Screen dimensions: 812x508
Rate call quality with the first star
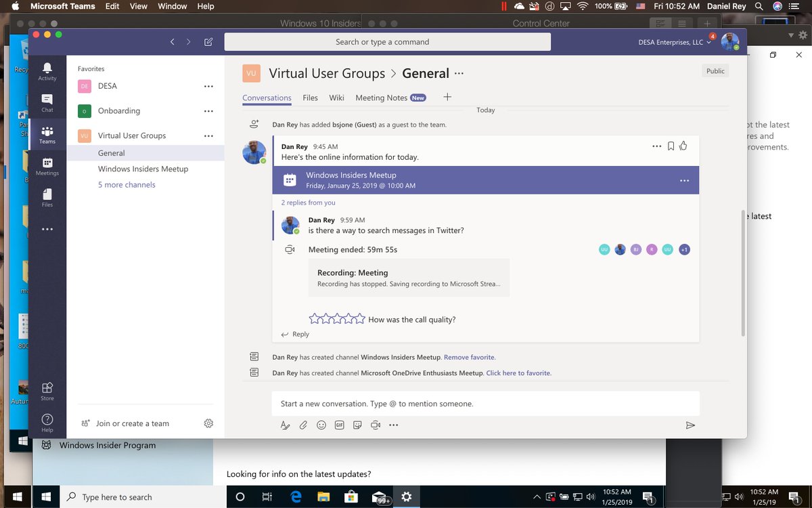pyautogui.click(x=315, y=318)
